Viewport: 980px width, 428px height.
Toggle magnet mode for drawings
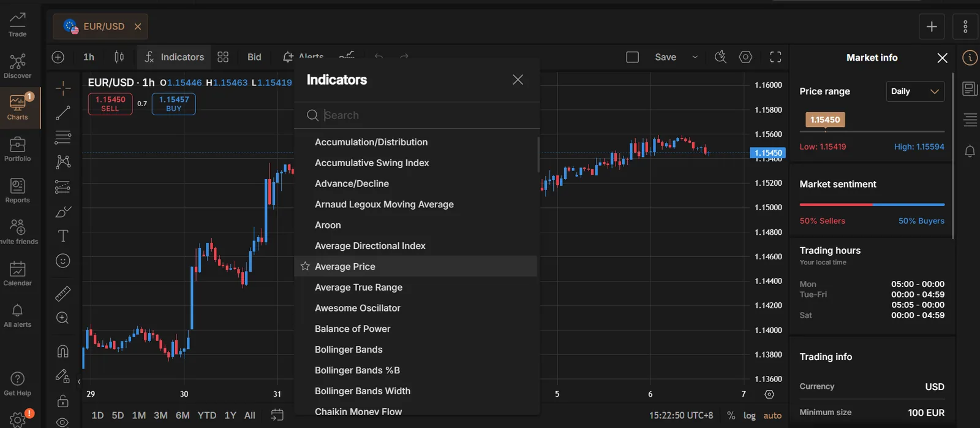[x=63, y=351]
